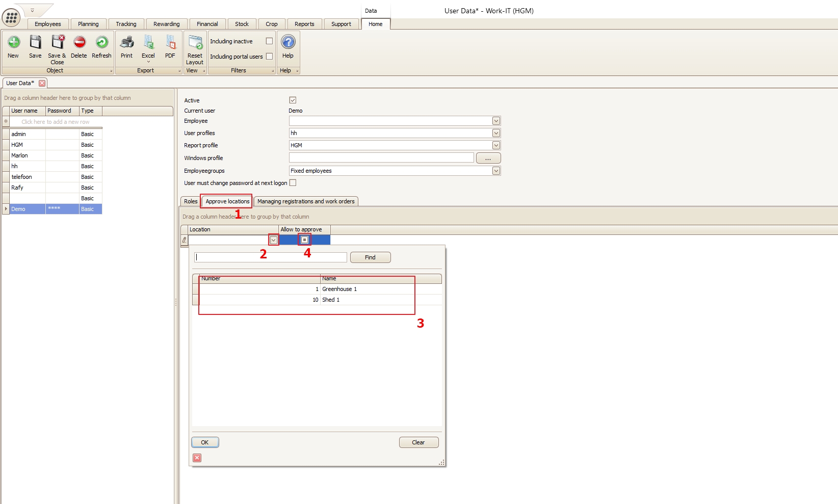Toggle Including portal users checkbox
Screen dimensions: 838x504
coord(269,56)
